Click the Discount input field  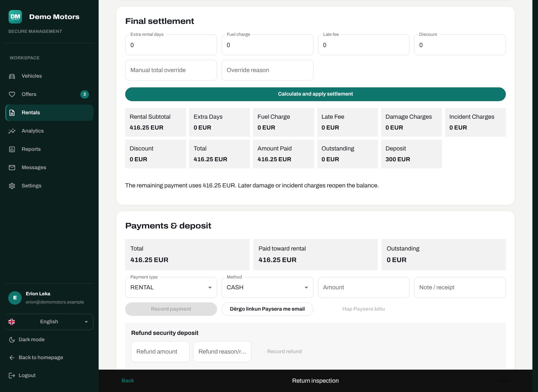[460, 45]
